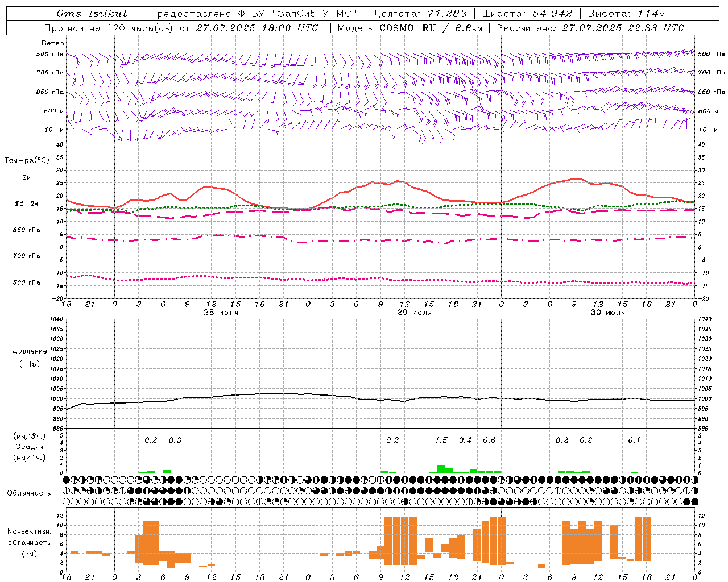Click '500 гПа' entry in temperature legend

click(26, 282)
